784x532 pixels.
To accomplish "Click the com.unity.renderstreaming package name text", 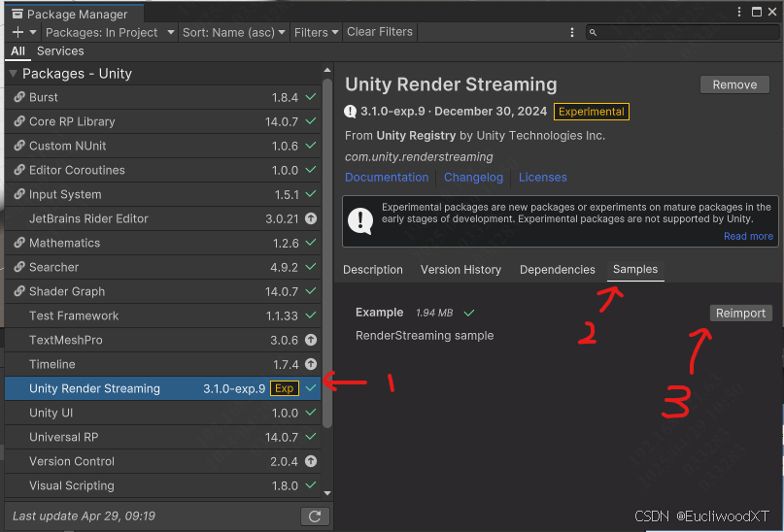I will coord(419,157).
